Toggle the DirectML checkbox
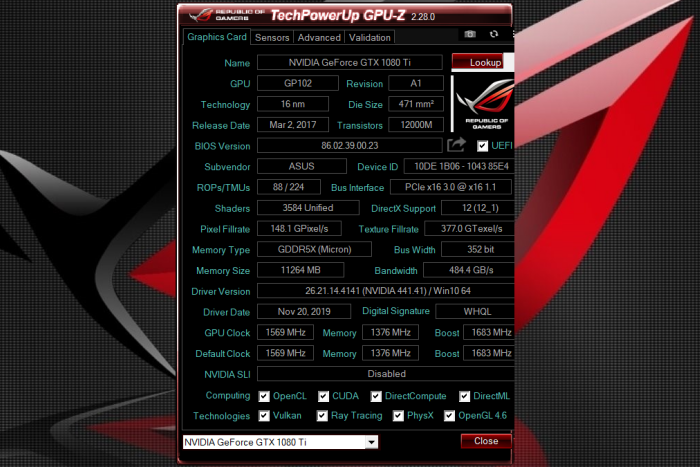 pyautogui.click(x=464, y=396)
